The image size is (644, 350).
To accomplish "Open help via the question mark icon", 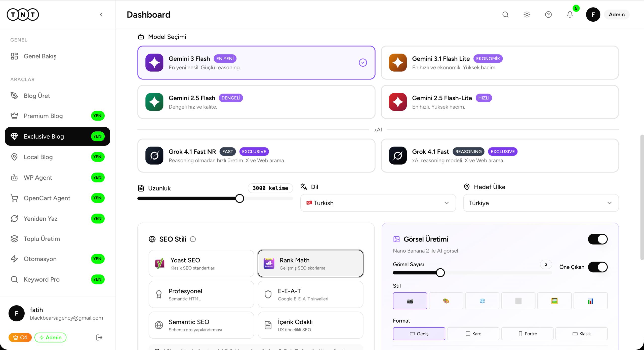I will pyautogui.click(x=548, y=15).
